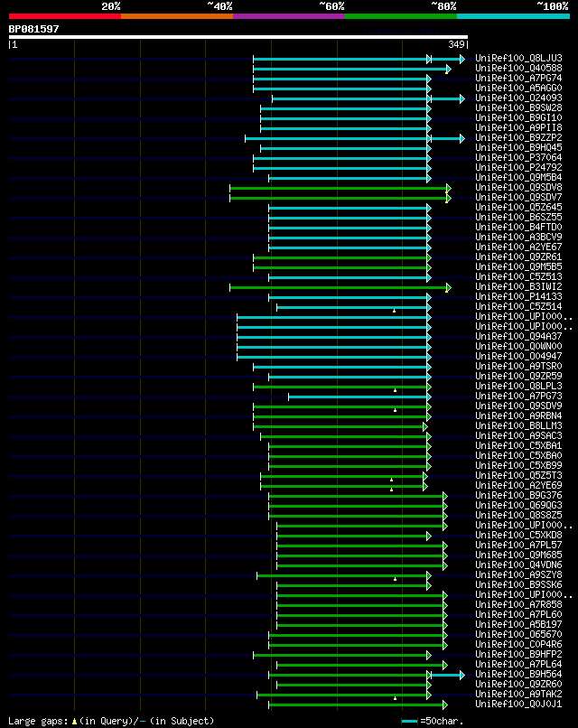Viewport: 578px width, 728px height.
Task: Click the UniRef100_Q8LPL3 label
Action: pos(518,386)
